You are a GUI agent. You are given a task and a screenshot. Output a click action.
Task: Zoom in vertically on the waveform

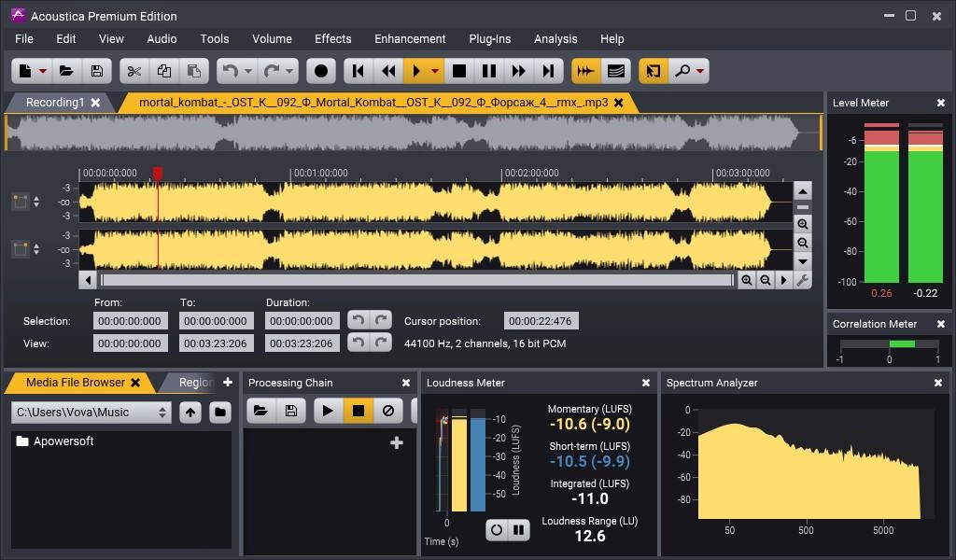[803, 224]
